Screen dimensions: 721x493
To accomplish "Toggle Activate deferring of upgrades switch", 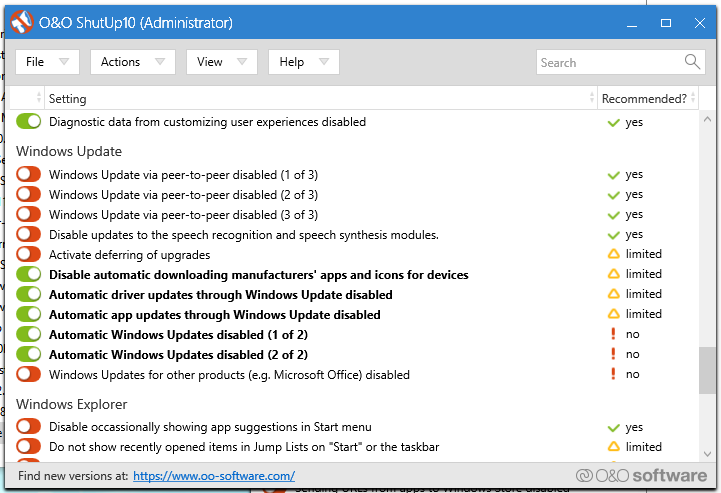I will point(29,254).
